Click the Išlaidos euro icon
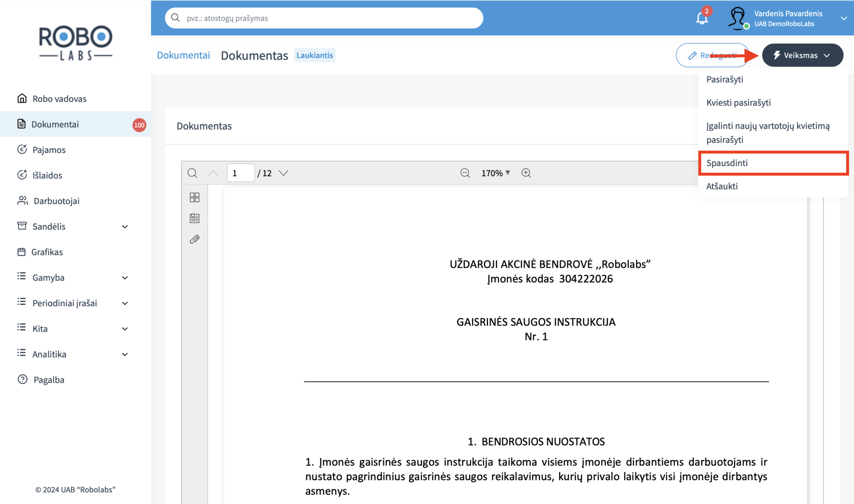Screen dimensions: 854x504 22,175
